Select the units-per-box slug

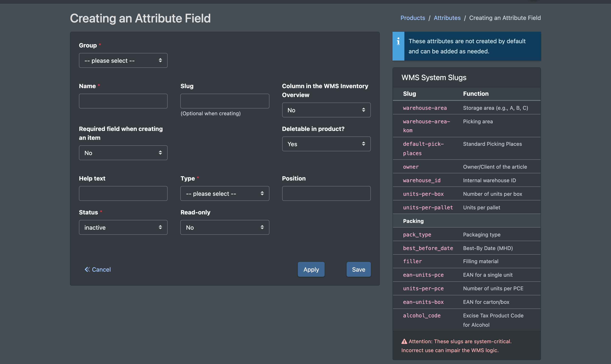coord(423,194)
